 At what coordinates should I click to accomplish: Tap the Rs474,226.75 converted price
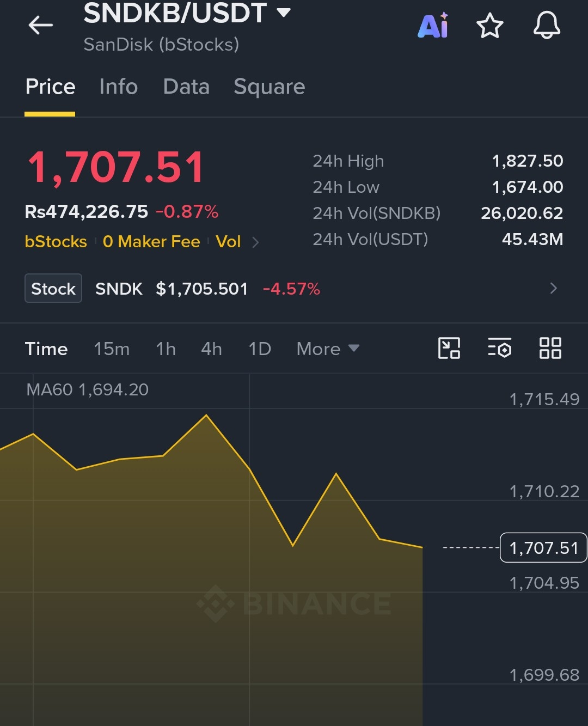(x=87, y=211)
